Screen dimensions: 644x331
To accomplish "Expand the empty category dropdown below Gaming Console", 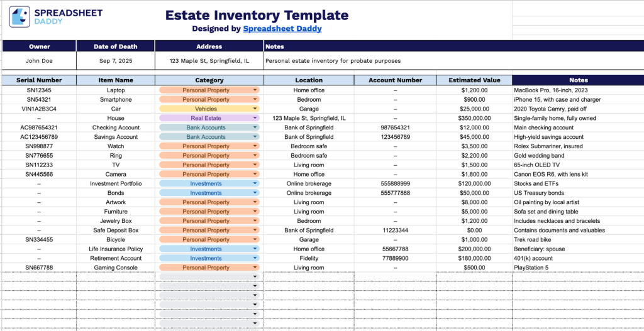I will pos(255,277).
